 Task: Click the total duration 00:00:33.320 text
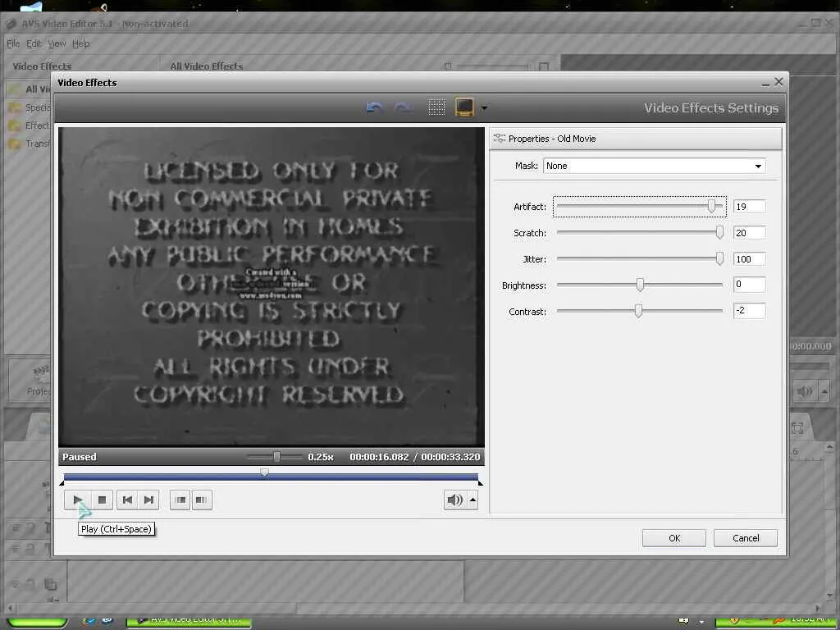450,457
